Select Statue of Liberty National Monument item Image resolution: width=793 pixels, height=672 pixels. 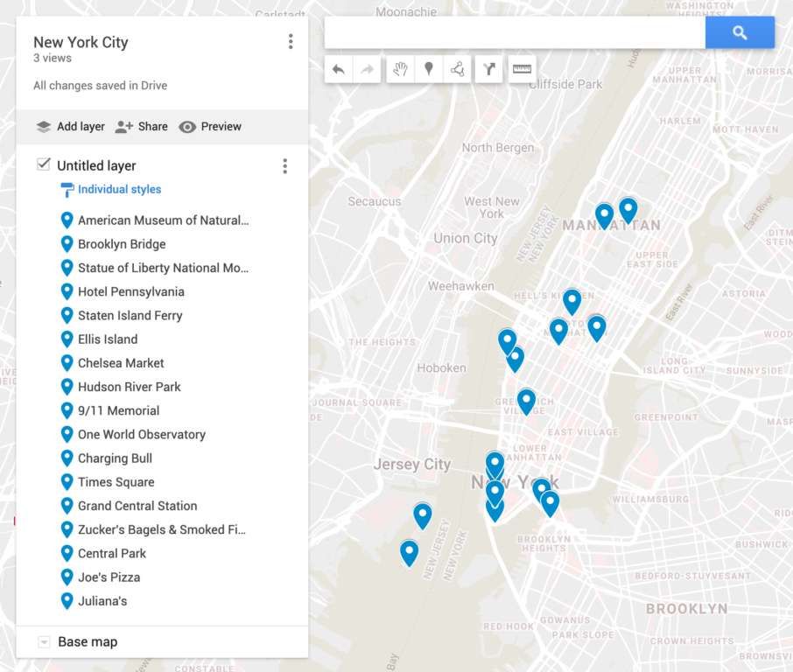tap(163, 268)
